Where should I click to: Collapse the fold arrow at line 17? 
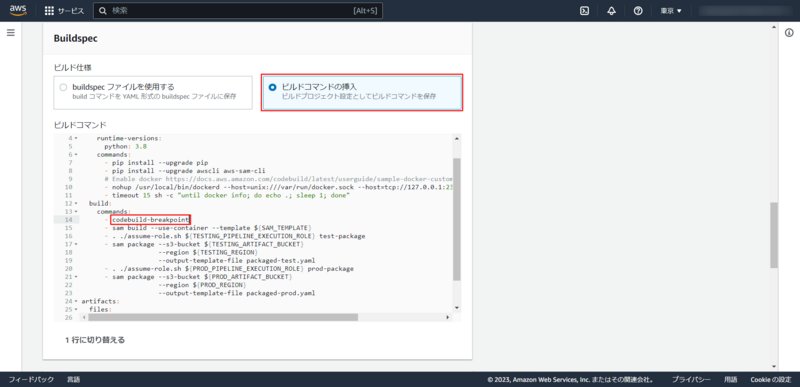76,244
